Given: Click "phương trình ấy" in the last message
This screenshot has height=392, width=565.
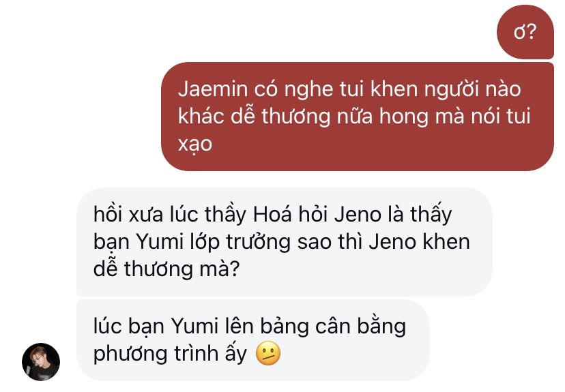Looking at the screenshot, I should 170,355.
